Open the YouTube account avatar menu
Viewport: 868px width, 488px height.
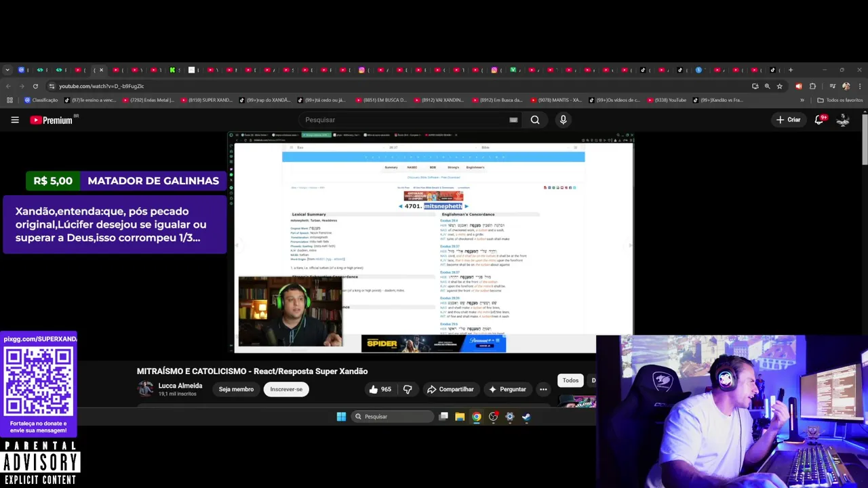[844, 120]
